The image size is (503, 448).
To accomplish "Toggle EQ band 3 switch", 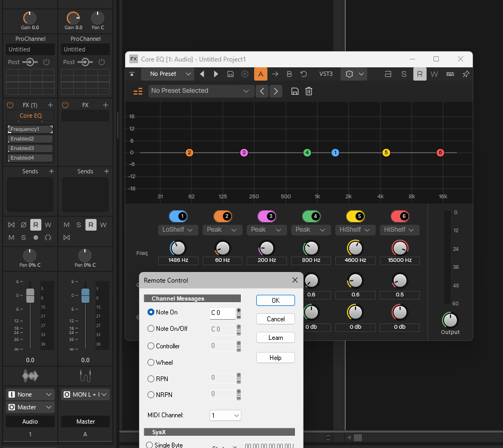I will (266, 216).
